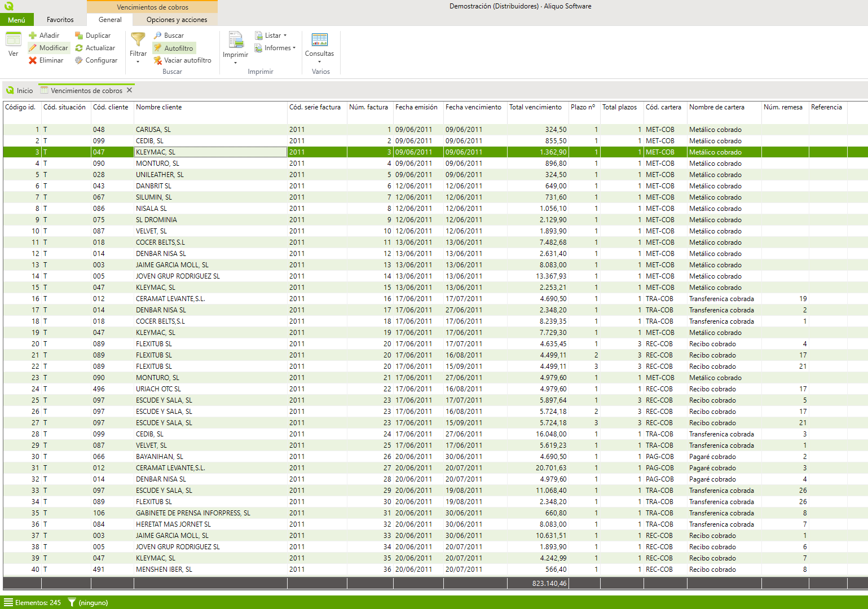Switch to Opciones y acciones tab
This screenshot has width=868, height=609.
177,20
